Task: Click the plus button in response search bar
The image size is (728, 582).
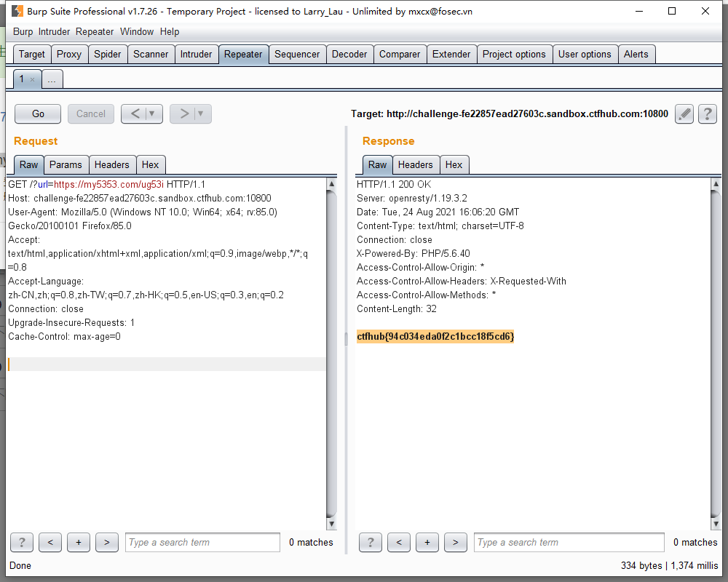Action: click(427, 542)
